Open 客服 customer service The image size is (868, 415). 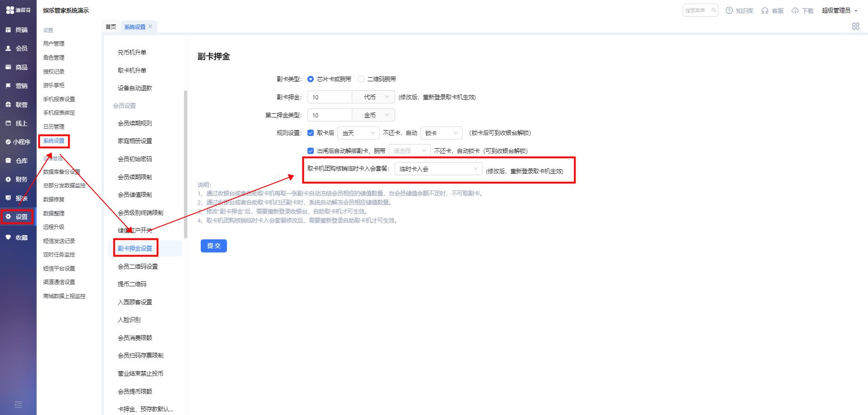773,11
